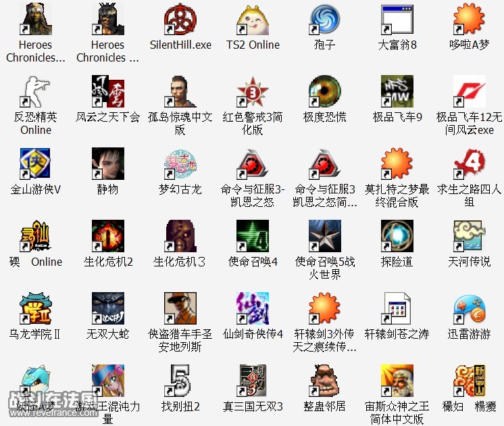This screenshot has width=504, height=426.
Task: Open Heroes Chronicles shortcut with horned dark helmet
Action: coord(107,19)
